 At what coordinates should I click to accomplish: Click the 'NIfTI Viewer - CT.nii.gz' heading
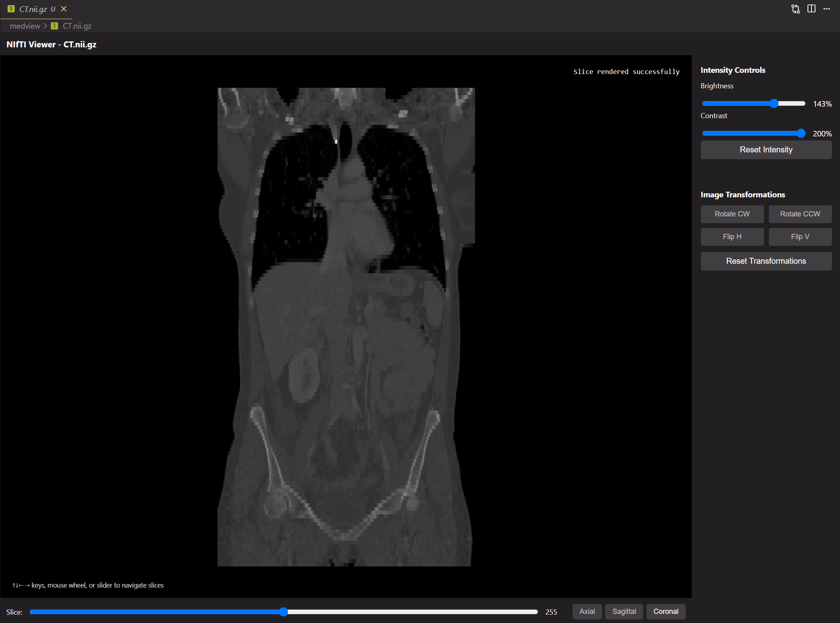(52, 45)
